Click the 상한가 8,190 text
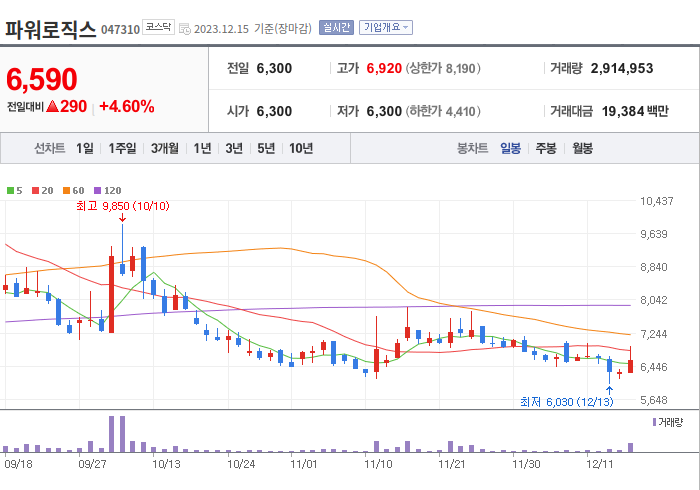Screen dimensions: 700x490 [443, 68]
